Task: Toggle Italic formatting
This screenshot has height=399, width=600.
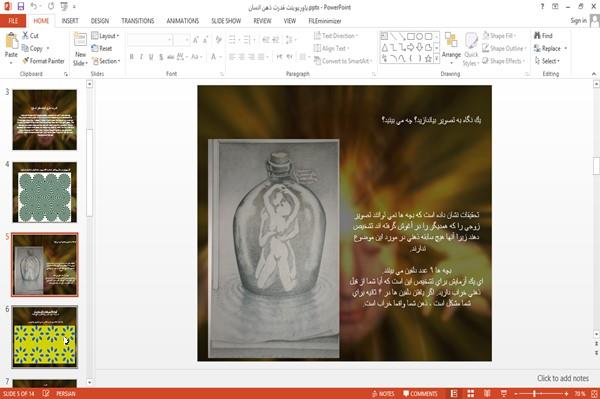Action: click(x=141, y=57)
